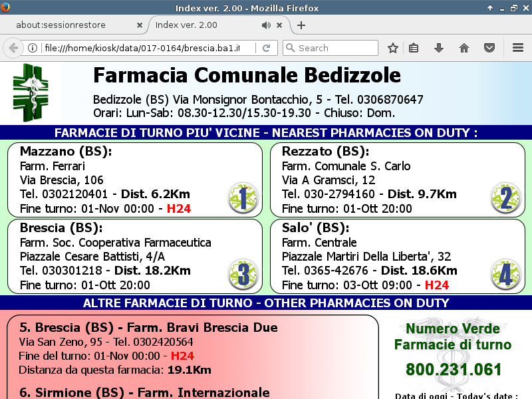The image size is (532, 399).
Task: Click the number 3 badge for Brescia
Action: click(243, 274)
